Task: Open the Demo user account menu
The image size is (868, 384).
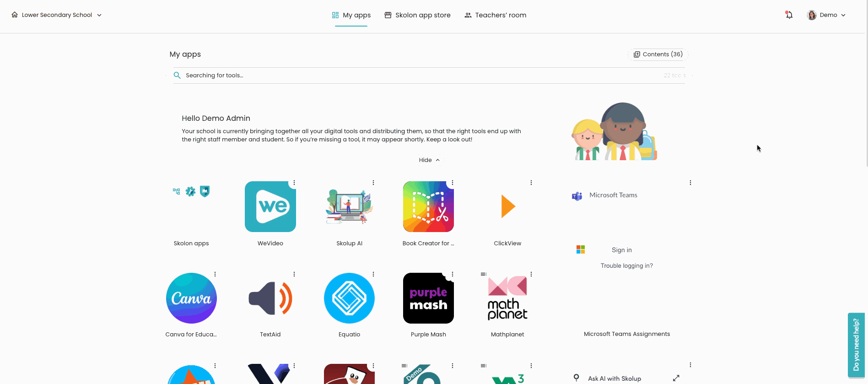Action: [826, 15]
